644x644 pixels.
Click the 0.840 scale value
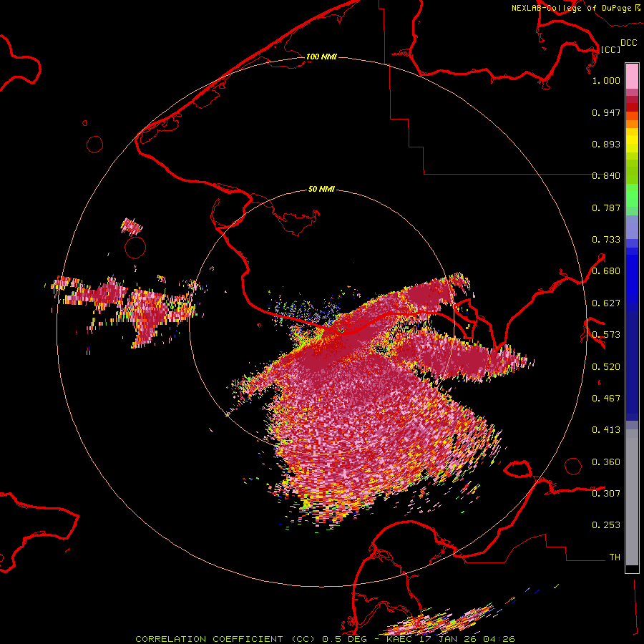tap(606, 176)
